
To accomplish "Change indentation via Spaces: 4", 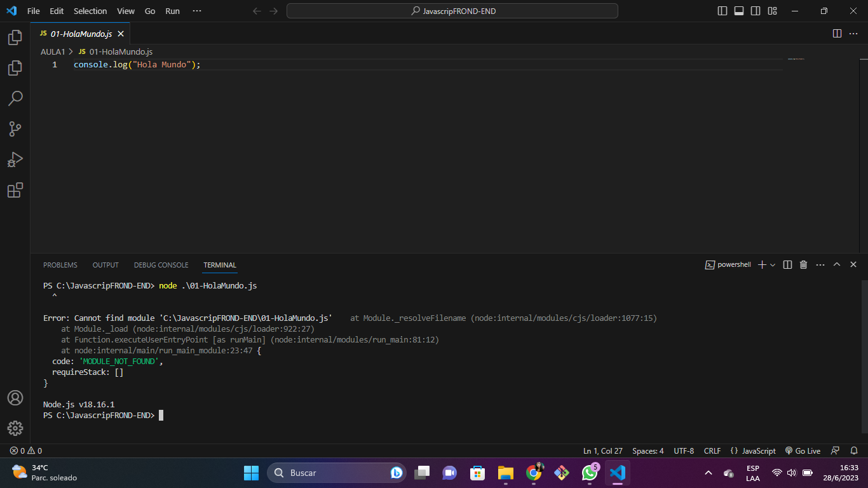I will [648, 451].
